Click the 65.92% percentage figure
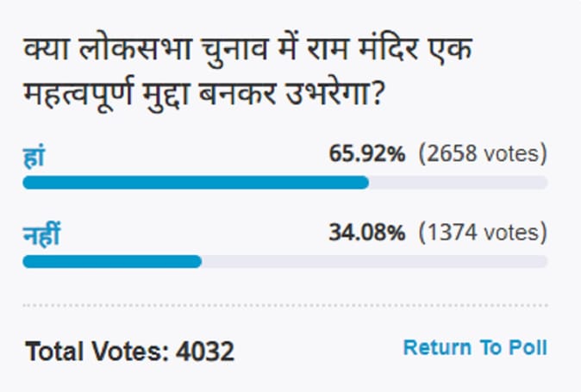This screenshot has width=581, height=392. [x=367, y=155]
